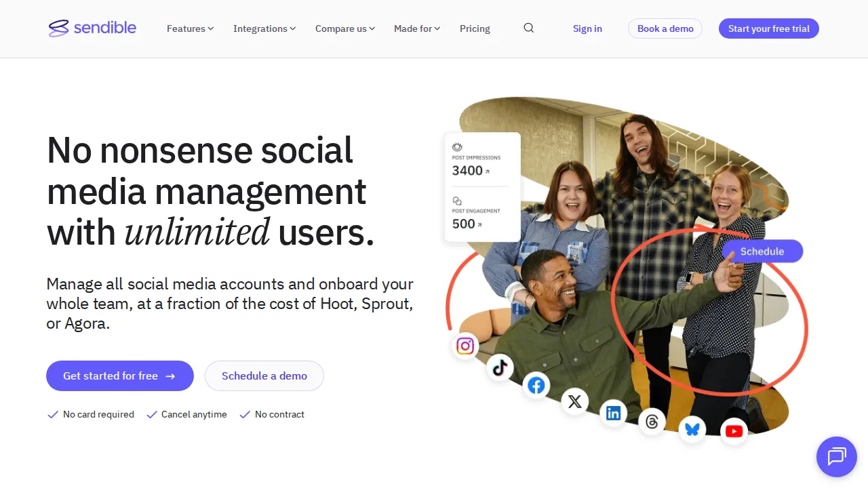
Task: Open the search magnifier icon
Action: [x=529, y=28]
